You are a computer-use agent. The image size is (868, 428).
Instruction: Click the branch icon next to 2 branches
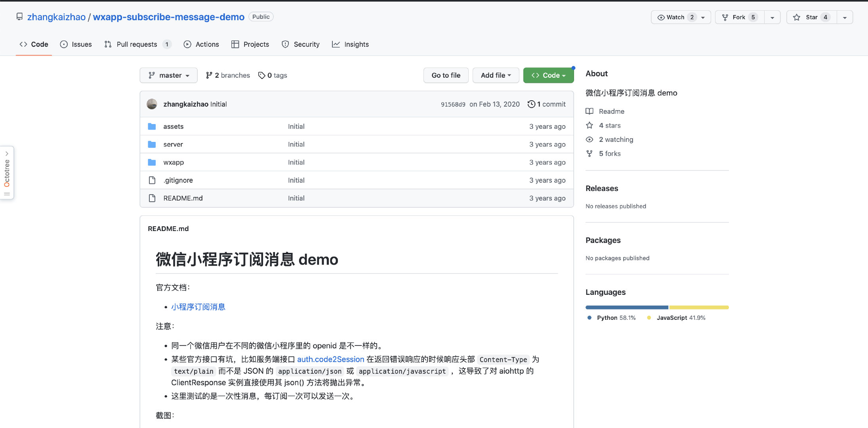pyautogui.click(x=209, y=75)
